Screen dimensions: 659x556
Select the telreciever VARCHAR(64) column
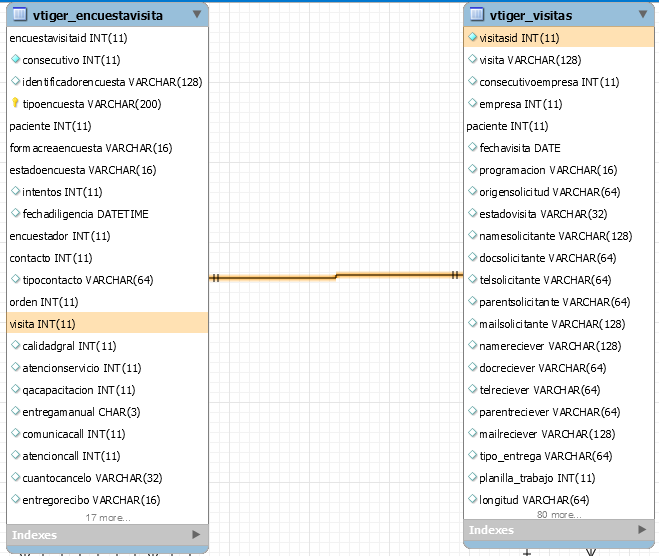coord(559,390)
